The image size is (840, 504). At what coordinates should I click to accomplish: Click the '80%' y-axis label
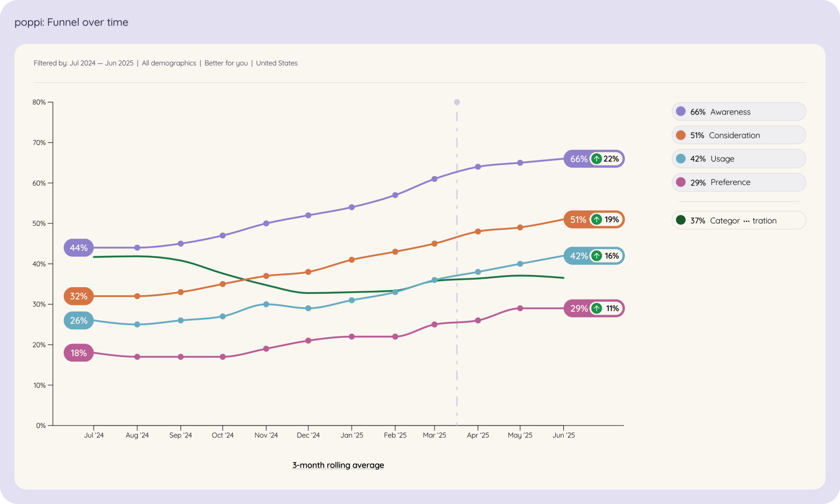tap(39, 102)
